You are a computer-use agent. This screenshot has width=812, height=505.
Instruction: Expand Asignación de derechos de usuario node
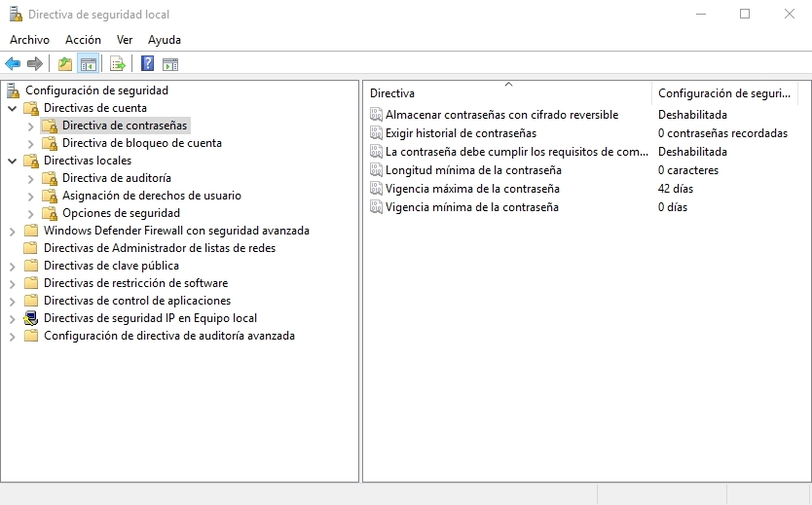click(30, 197)
